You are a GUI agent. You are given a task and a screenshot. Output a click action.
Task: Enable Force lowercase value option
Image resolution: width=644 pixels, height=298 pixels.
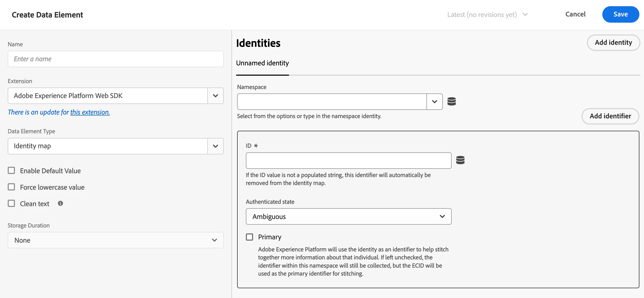tap(12, 187)
